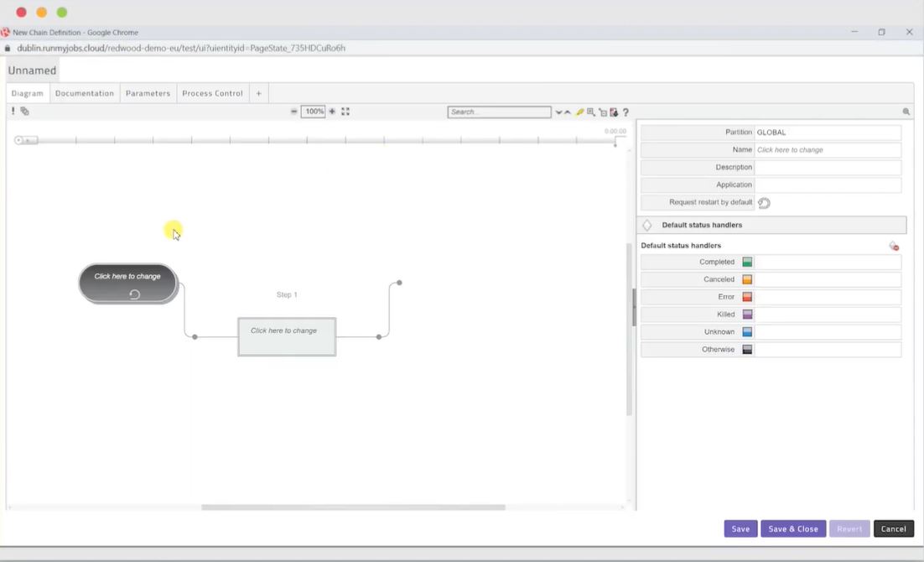Image resolution: width=924 pixels, height=562 pixels.
Task: Click the magnifier icon above the properties panel
Action: pyautogui.click(x=906, y=111)
